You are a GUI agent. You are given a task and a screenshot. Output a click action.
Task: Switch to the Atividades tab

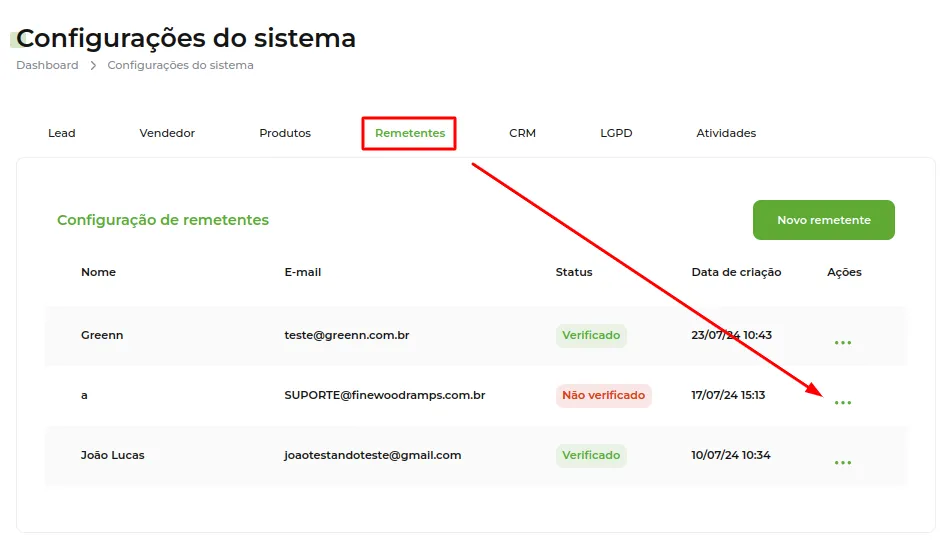[x=726, y=133]
